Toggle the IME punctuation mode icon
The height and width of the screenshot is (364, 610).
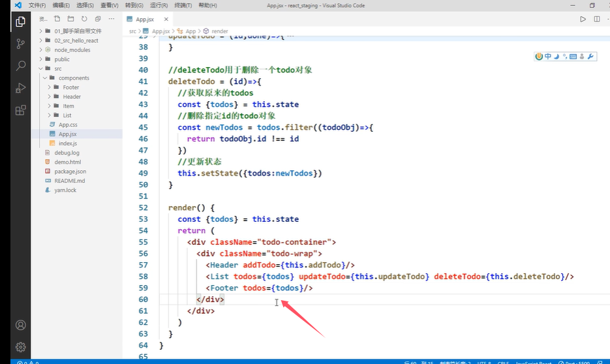pos(564,56)
